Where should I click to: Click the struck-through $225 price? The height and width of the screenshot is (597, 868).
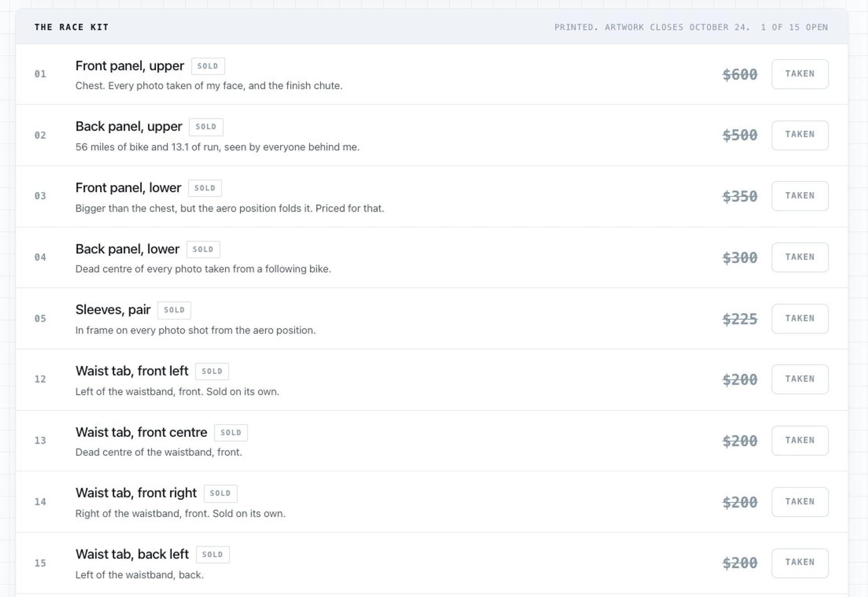740,319
